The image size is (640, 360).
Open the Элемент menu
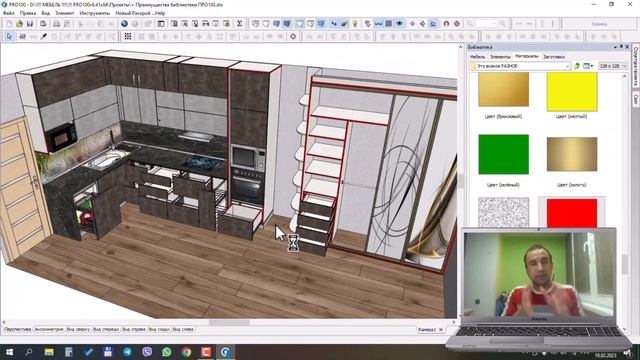(x=64, y=13)
